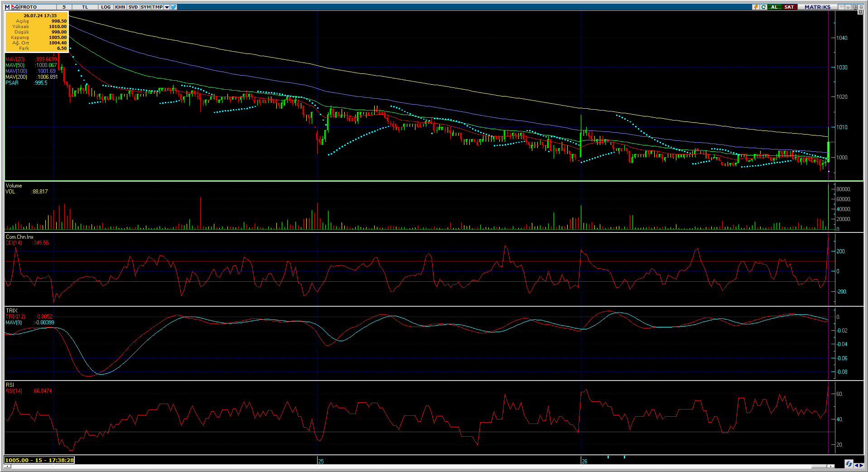Click the horizontal scrollbar thumb at bottom
Viewport: 868px width, 472px height.
819,466
